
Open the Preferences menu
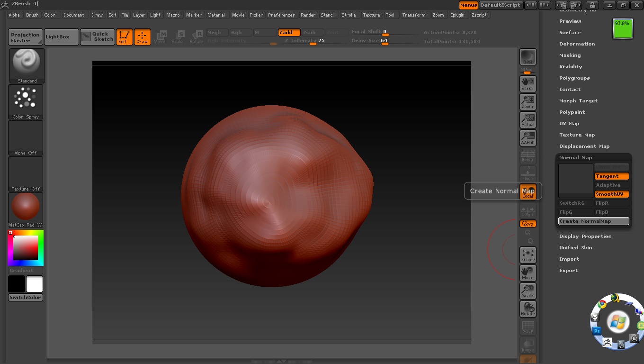pos(281,15)
